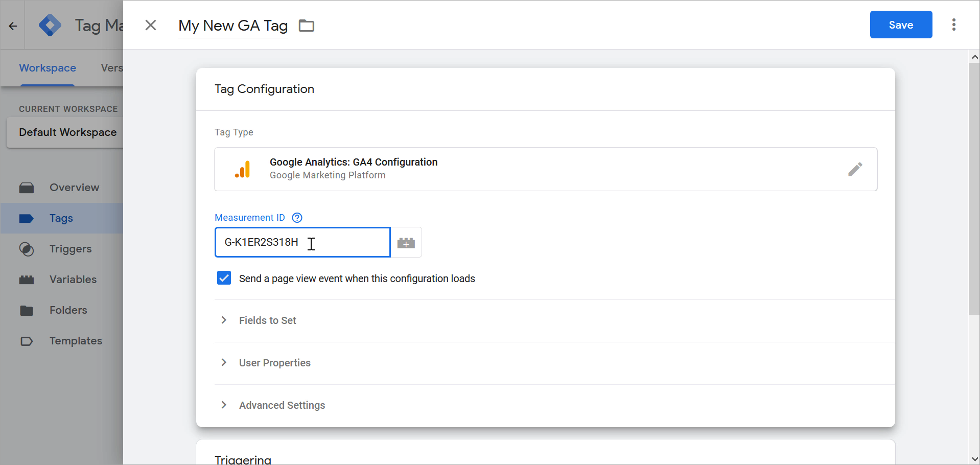This screenshot has height=465, width=980.
Task: Click the scrollbar up arrow
Action: tap(974, 57)
